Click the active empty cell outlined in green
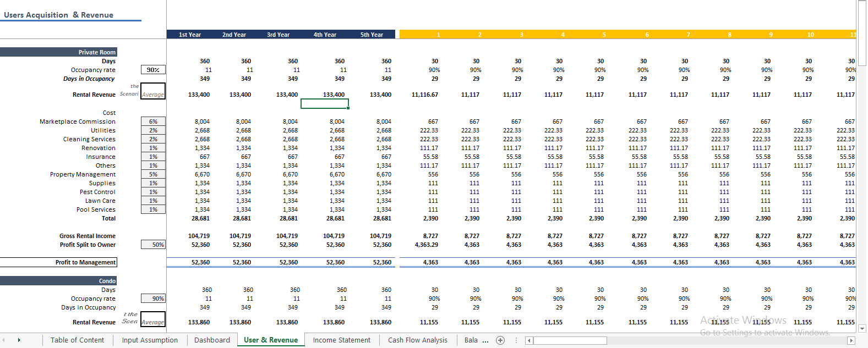This screenshot has height=348, width=868. coord(325,103)
